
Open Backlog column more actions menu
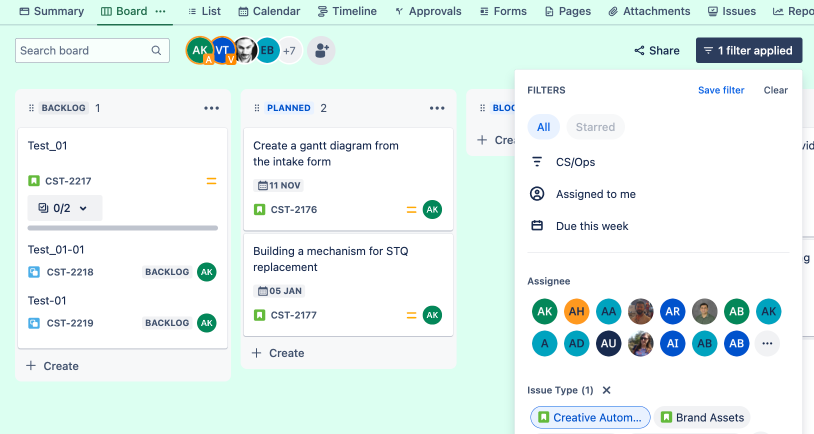pos(211,108)
